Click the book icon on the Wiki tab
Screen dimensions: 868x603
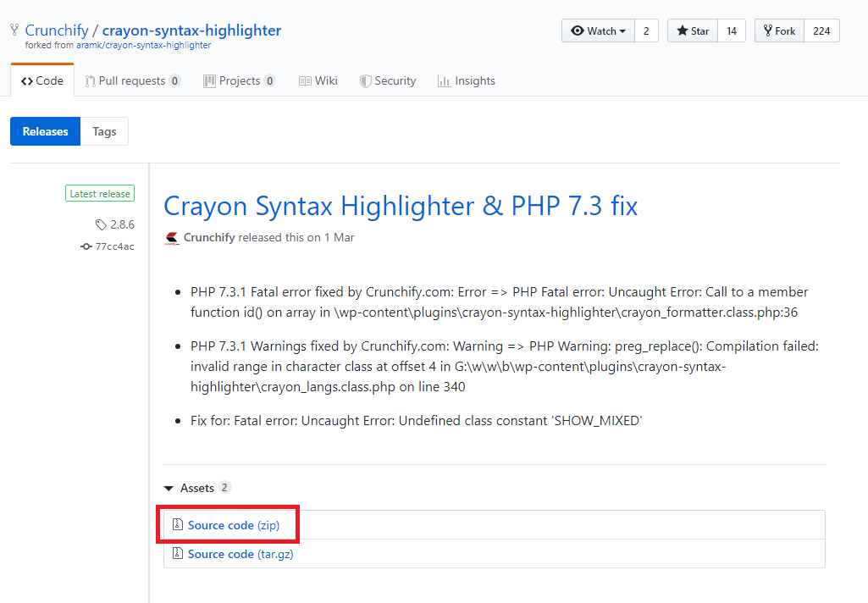tap(305, 81)
